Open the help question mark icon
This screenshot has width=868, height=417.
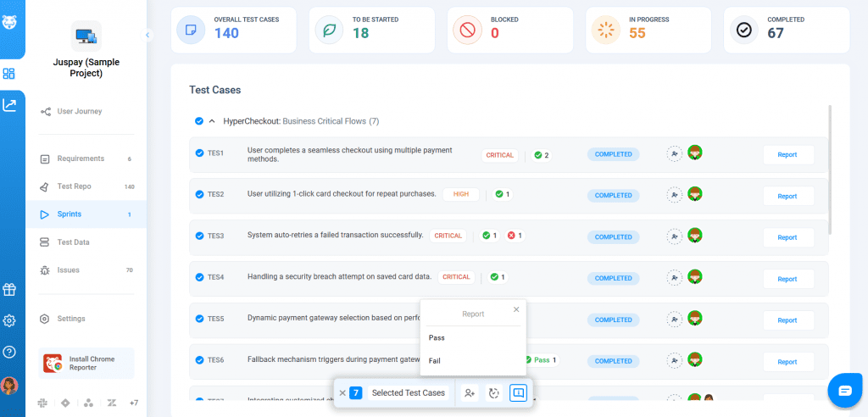click(x=9, y=352)
